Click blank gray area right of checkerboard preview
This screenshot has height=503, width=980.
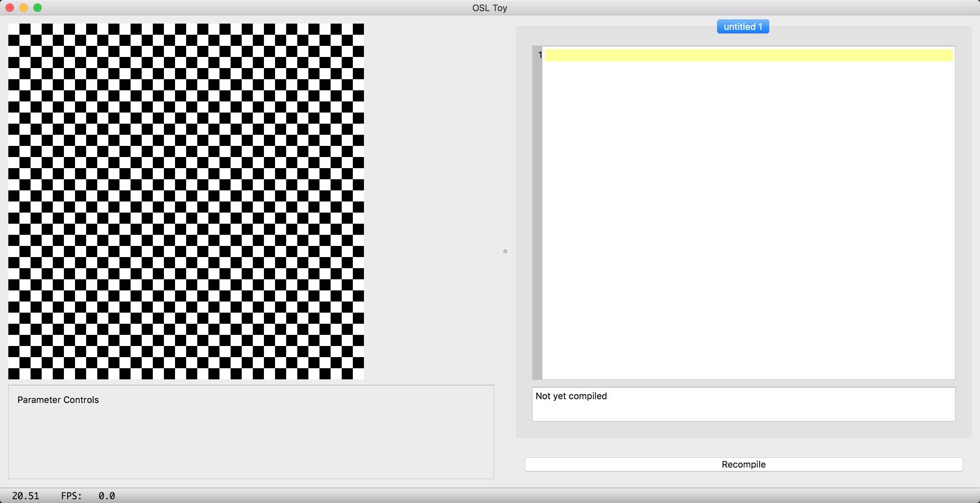[431, 201]
